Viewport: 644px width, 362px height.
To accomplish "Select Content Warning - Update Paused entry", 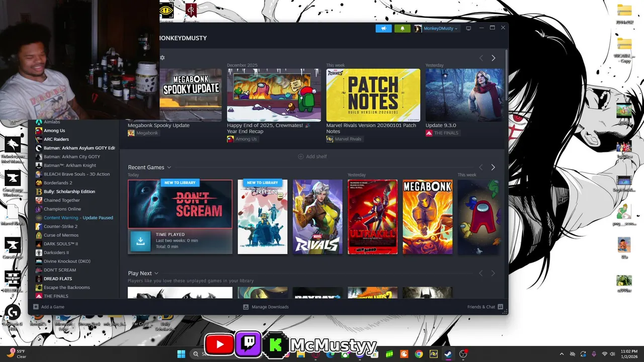I will [x=78, y=218].
